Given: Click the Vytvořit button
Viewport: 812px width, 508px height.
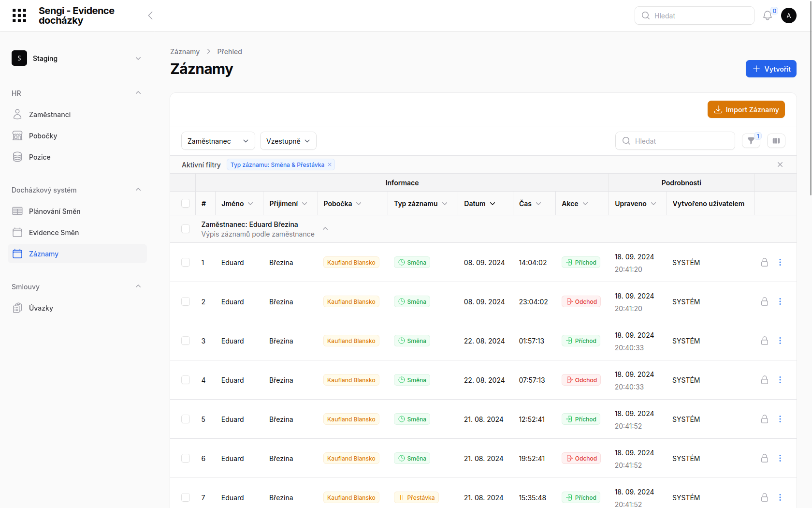Looking at the screenshot, I should [771, 69].
